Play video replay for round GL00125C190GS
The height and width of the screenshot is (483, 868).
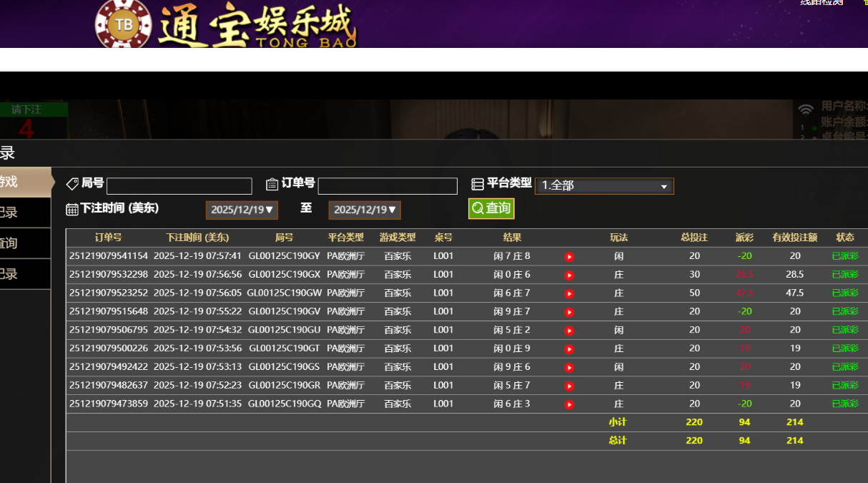(x=569, y=368)
